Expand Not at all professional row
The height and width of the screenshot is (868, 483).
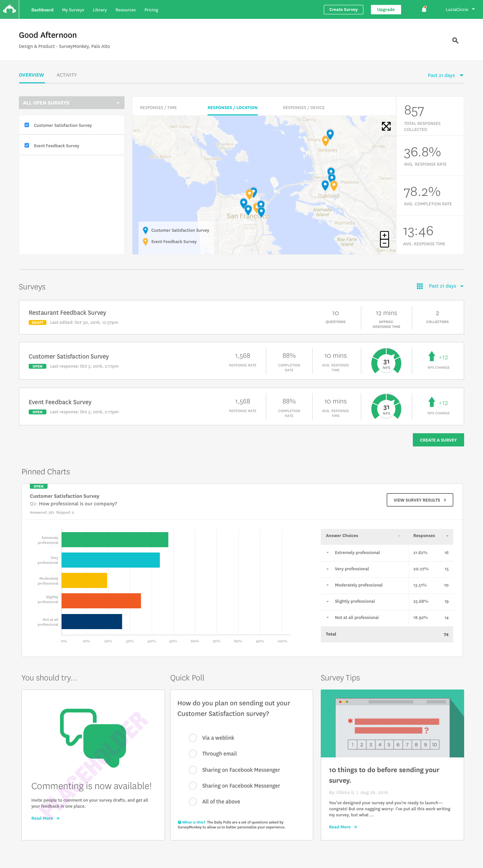coord(328,618)
